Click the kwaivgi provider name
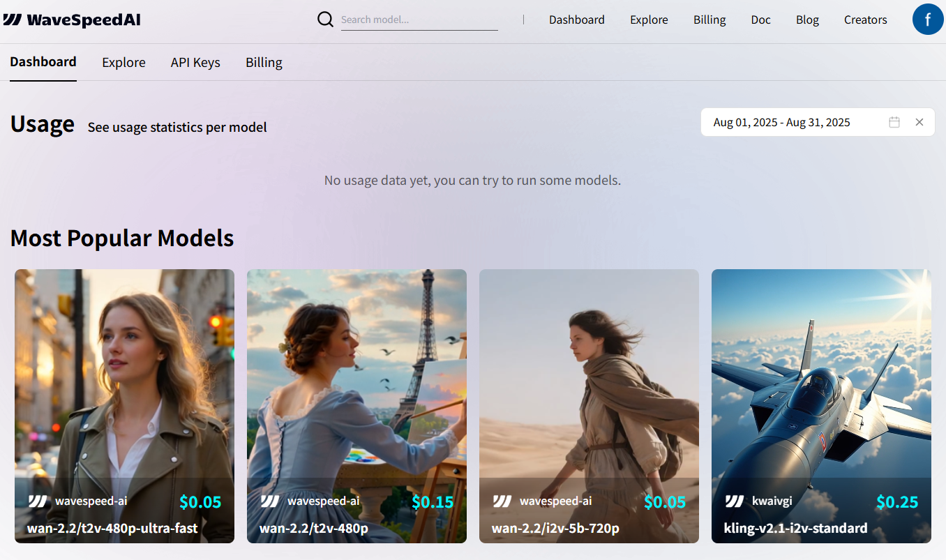This screenshot has width=946, height=560. coord(772,501)
